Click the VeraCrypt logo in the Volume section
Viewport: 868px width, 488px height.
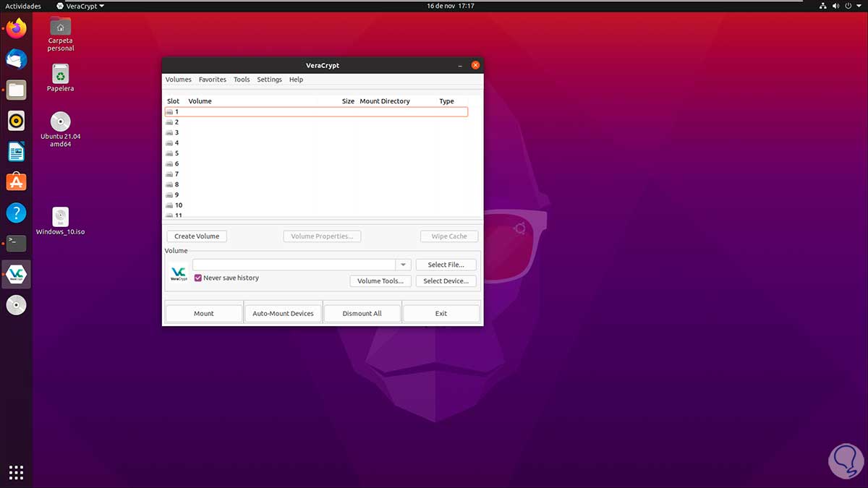tap(178, 273)
